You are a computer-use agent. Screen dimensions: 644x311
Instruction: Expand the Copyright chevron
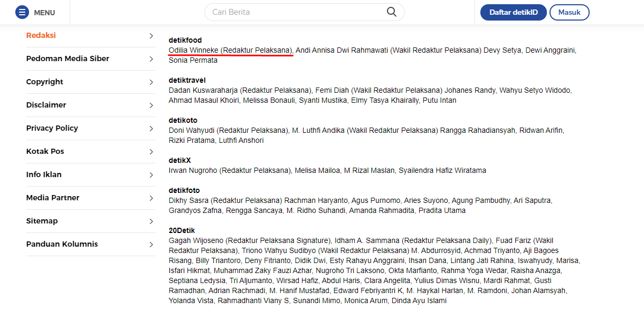(151, 82)
